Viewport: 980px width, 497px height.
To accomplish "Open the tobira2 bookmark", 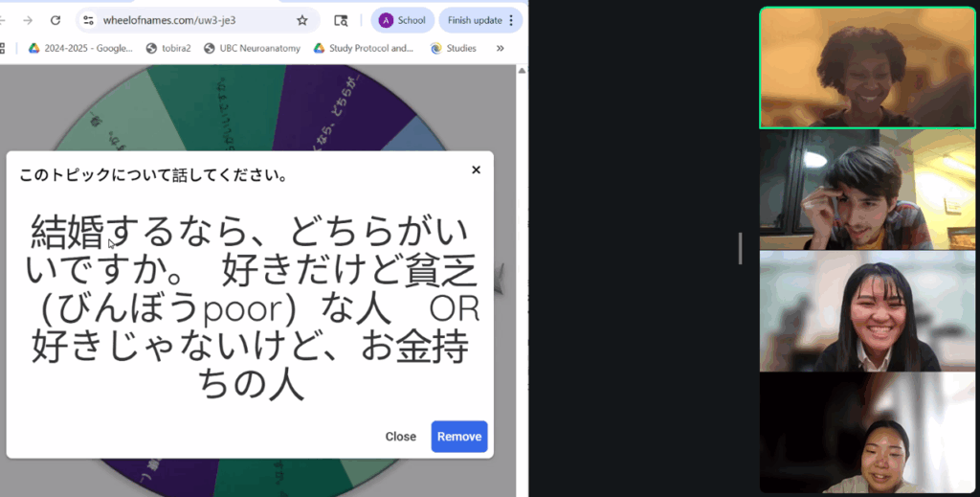I will (x=168, y=48).
